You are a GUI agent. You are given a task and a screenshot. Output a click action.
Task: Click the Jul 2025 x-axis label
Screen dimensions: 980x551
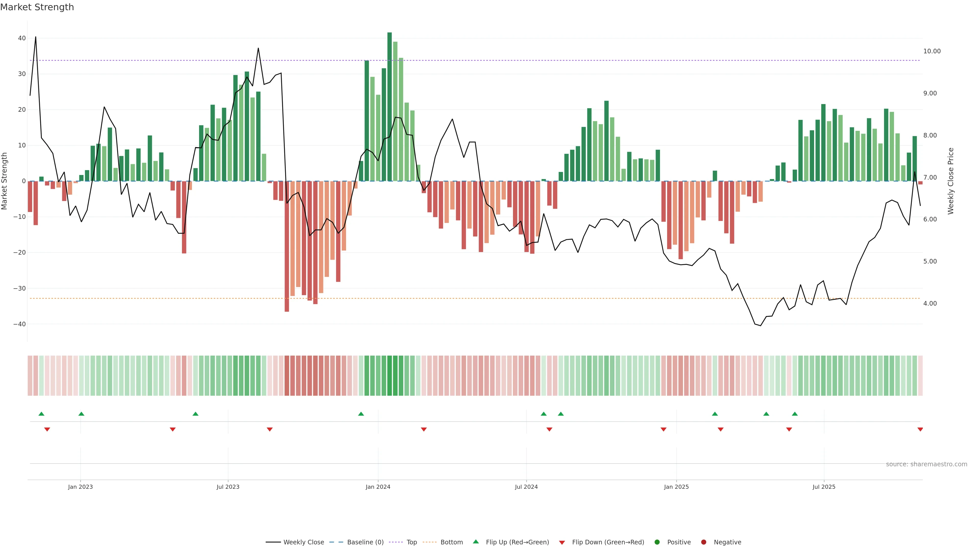pyautogui.click(x=824, y=487)
